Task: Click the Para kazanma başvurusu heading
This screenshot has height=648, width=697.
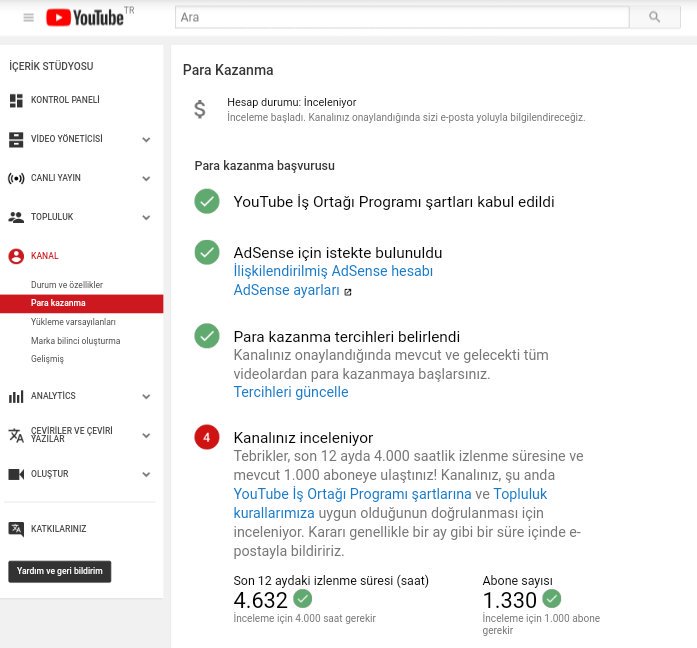Action: [264, 166]
